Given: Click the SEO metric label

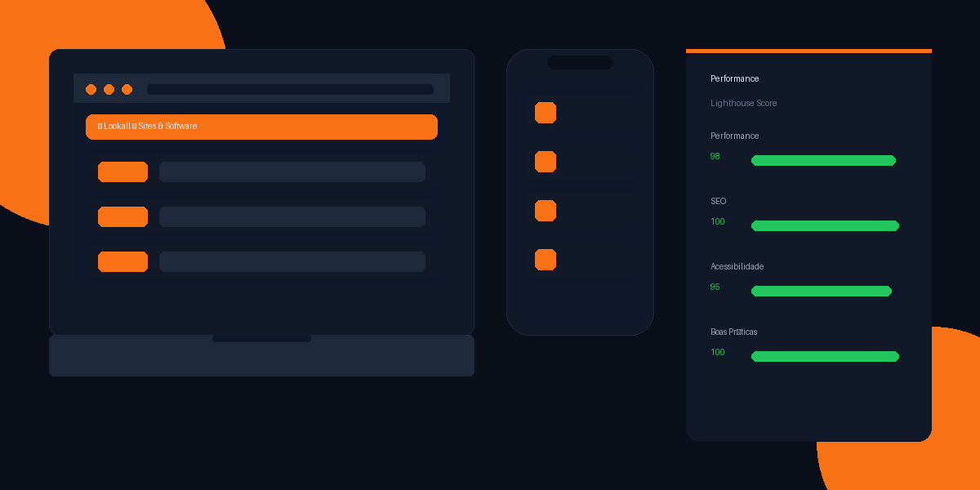Looking at the screenshot, I should coord(718,201).
